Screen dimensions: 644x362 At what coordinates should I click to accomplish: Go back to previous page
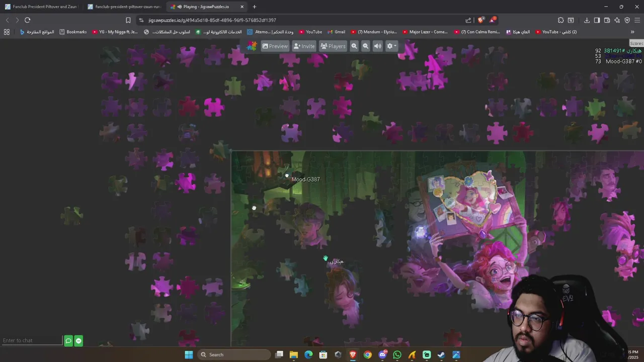tap(7, 20)
